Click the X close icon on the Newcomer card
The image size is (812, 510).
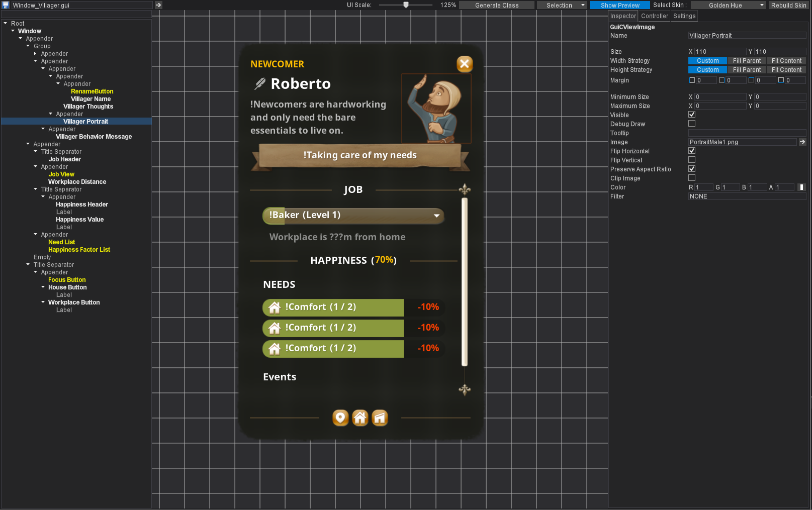(464, 64)
